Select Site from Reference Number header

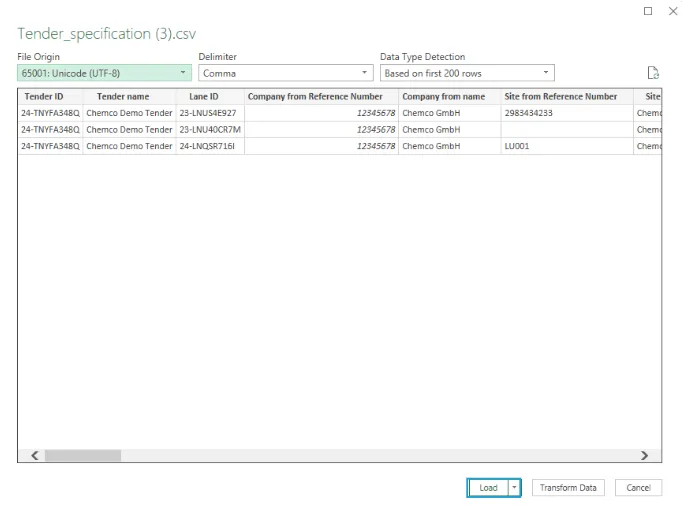[567, 97]
